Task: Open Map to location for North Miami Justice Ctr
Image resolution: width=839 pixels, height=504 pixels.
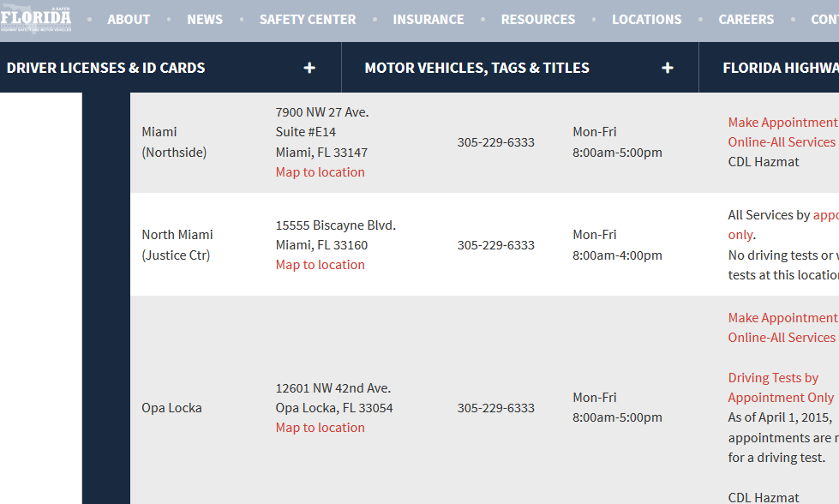Action: pyautogui.click(x=320, y=265)
